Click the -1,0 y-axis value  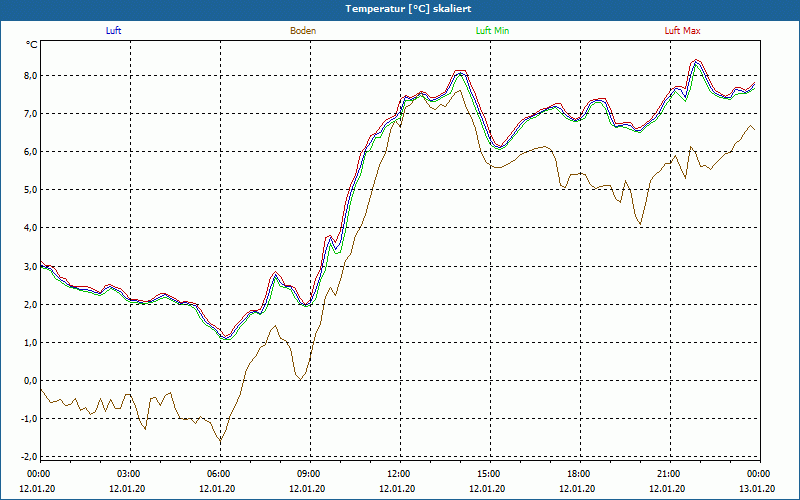point(30,419)
